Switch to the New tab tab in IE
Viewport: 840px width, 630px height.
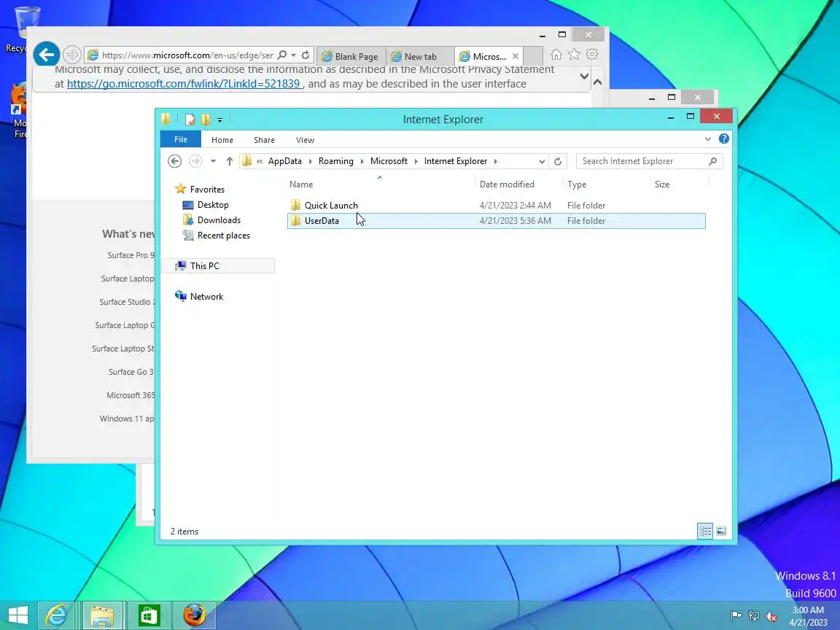[420, 56]
